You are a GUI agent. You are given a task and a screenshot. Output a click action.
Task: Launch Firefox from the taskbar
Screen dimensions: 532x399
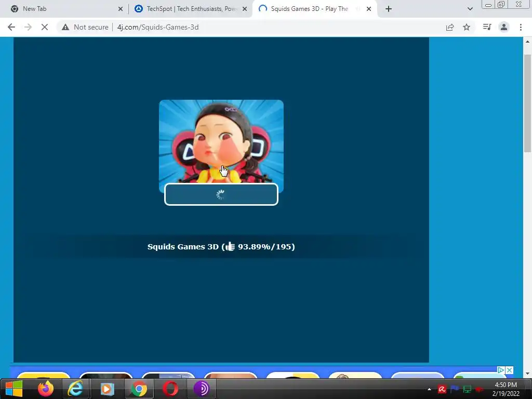click(x=46, y=389)
